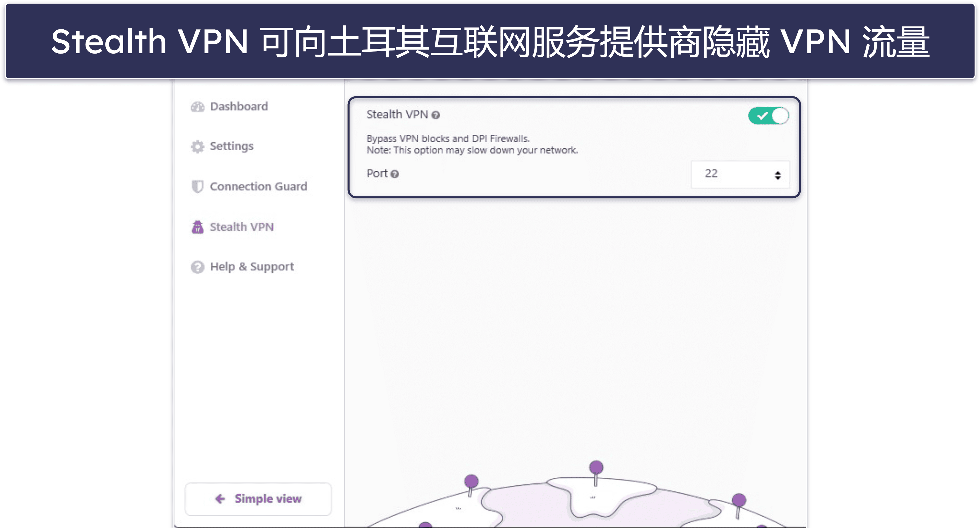The image size is (980, 528).
Task: Click the Help & Support question icon
Action: point(197,267)
